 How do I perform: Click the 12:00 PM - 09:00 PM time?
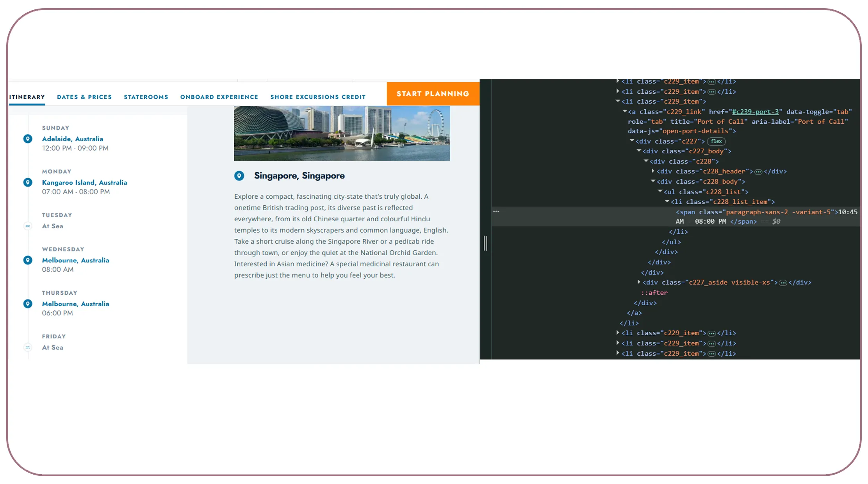(75, 148)
